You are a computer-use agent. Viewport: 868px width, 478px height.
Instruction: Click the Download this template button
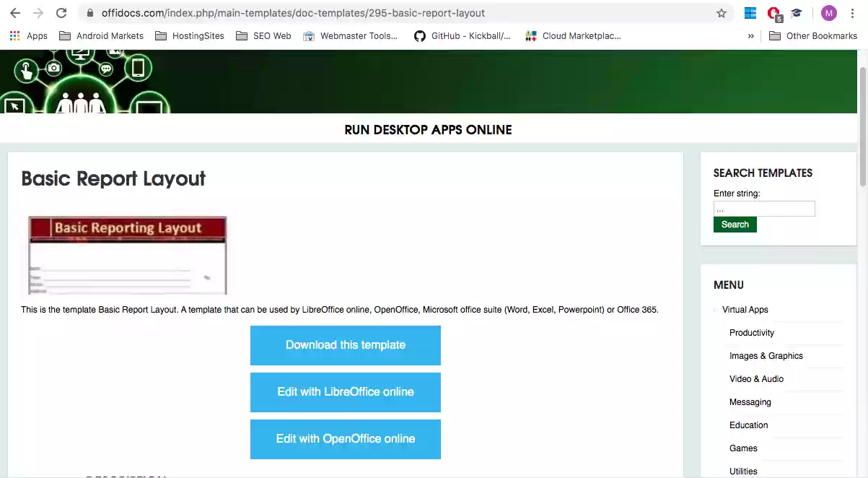tap(345, 345)
